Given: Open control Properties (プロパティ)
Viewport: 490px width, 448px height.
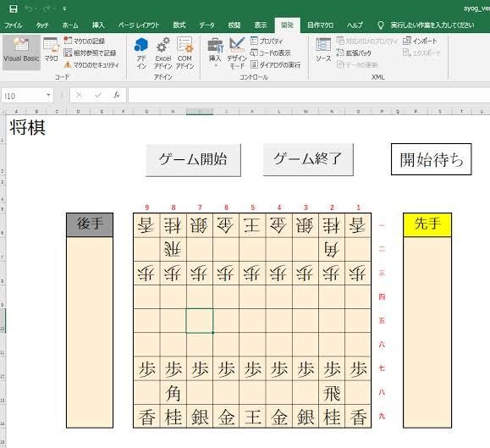Looking at the screenshot, I should coord(267,41).
